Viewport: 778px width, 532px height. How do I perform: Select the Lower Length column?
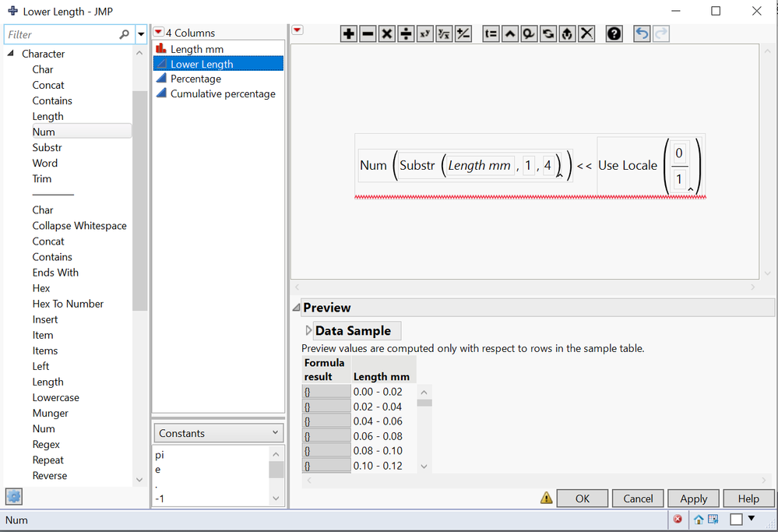(218, 64)
